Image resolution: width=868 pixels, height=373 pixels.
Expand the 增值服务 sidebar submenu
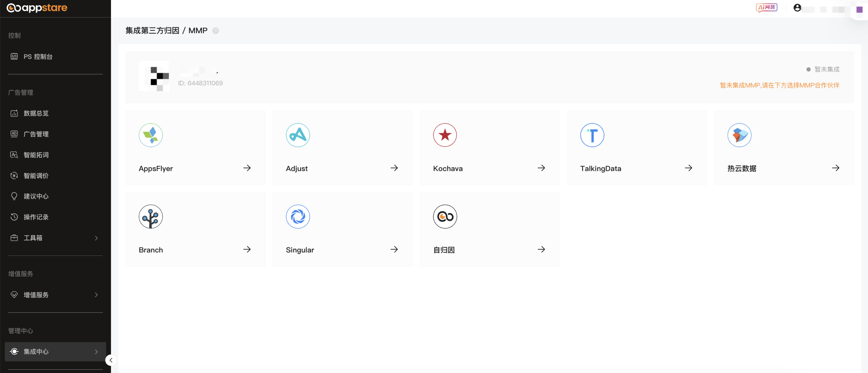96,295
